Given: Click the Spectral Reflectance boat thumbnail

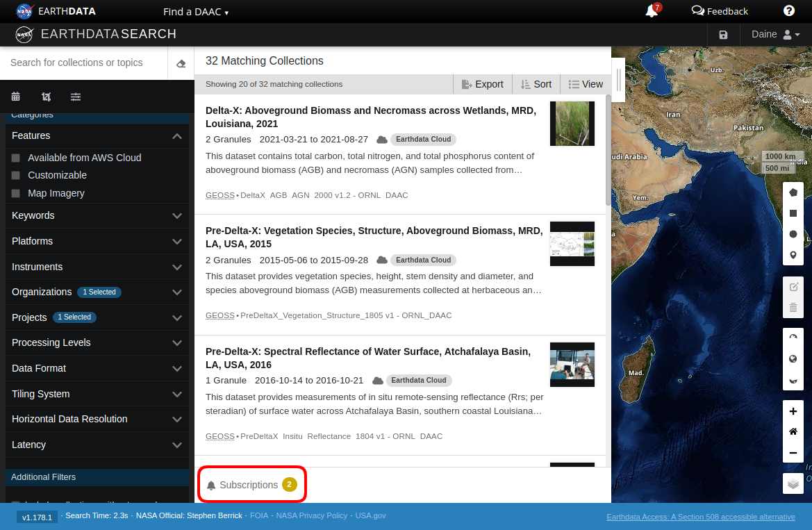Looking at the screenshot, I should pos(572,364).
